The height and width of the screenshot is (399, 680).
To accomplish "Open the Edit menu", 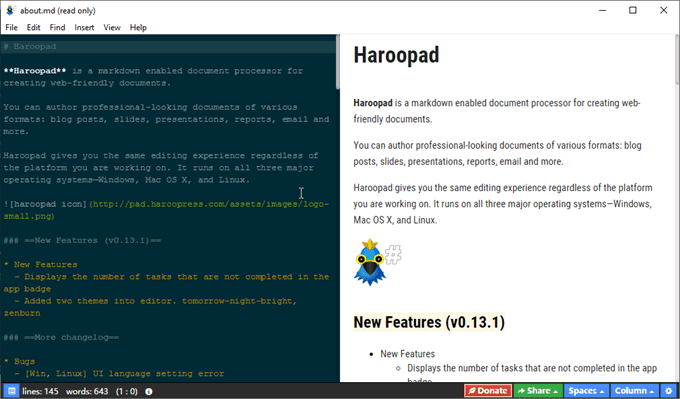I will (x=33, y=27).
